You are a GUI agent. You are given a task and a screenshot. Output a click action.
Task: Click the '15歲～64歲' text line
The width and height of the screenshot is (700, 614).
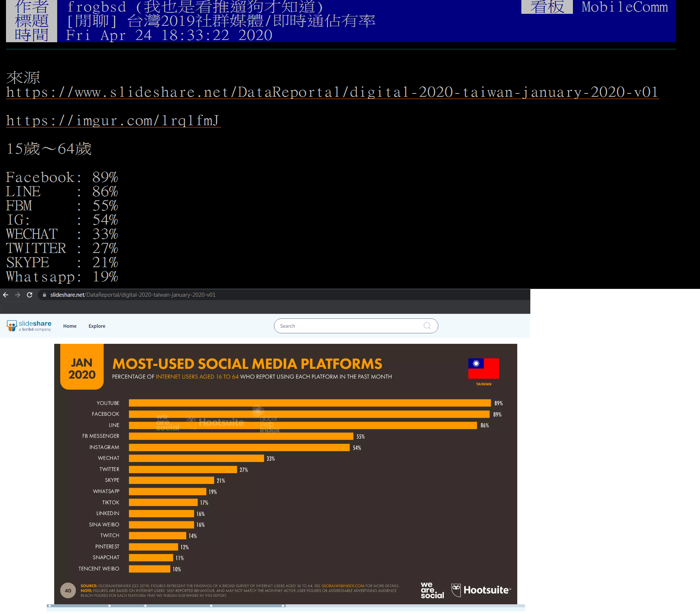point(49,149)
